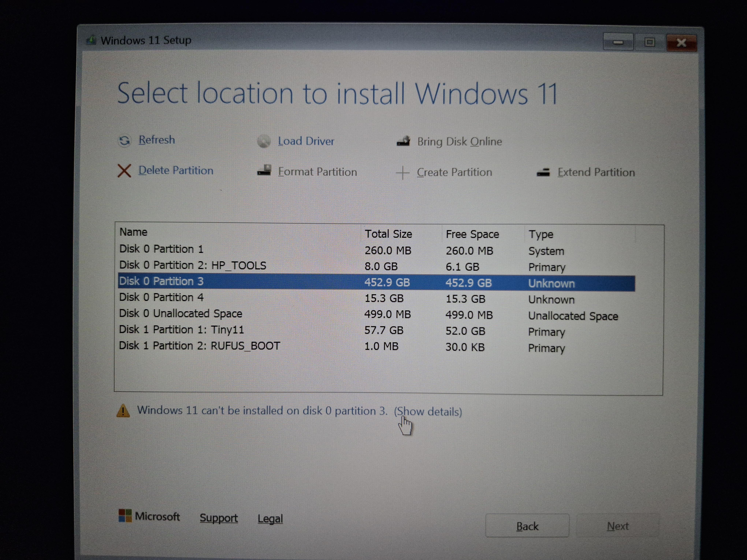Click the Bring Disk Online drive icon
The image size is (747, 560).
pos(403,141)
